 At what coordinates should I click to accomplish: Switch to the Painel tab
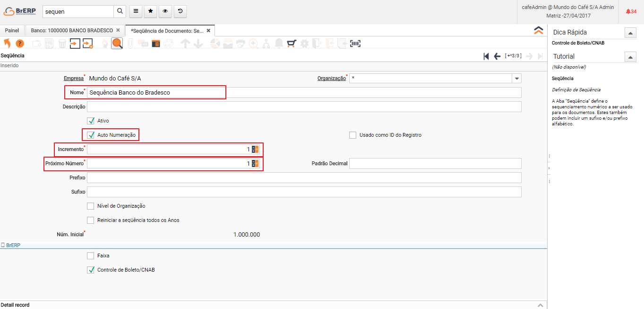point(12,30)
